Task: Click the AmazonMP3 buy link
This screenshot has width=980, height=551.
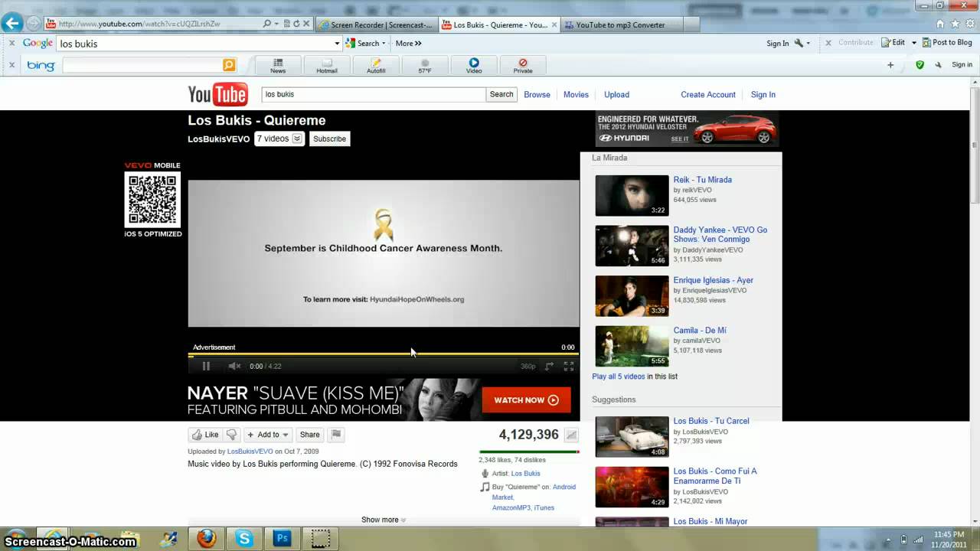Action: click(x=511, y=508)
